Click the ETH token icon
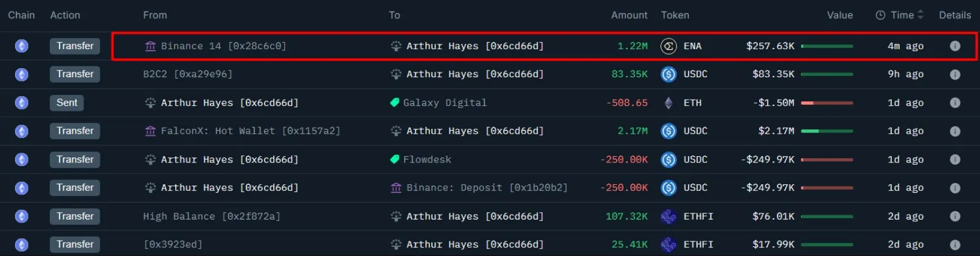The height and width of the screenshot is (256, 980). tap(669, 103)
